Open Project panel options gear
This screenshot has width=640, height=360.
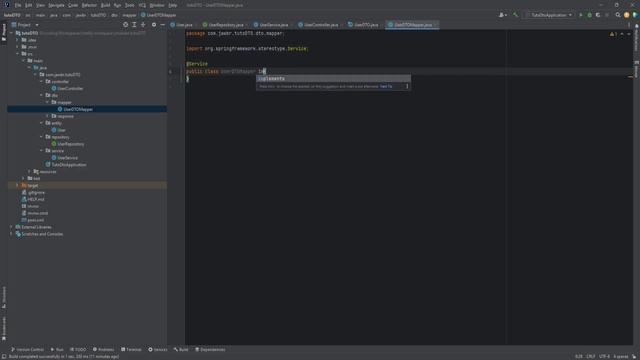(154, 25)
